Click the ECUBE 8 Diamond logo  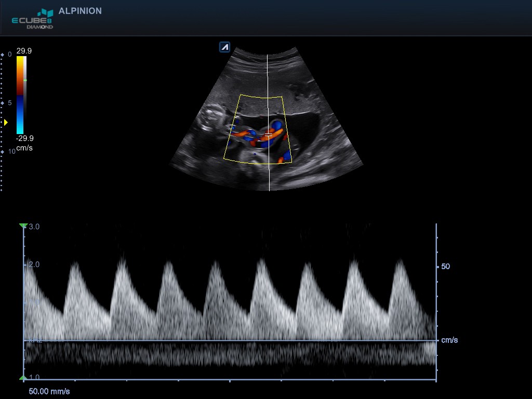pyautogui.click(x=33, y=19)
